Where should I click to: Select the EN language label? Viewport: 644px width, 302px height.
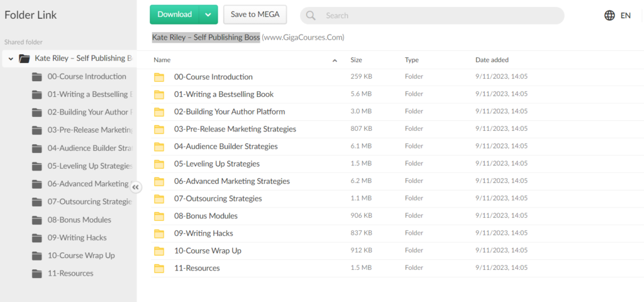pyautogui.click(x=625, y=16)
